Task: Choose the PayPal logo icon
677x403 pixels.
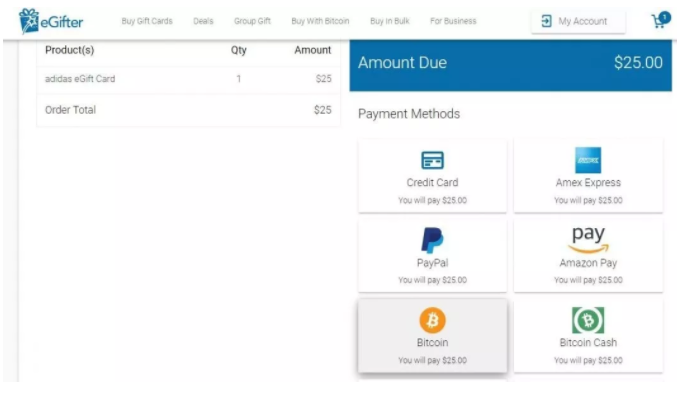Action: coord(432,240)
